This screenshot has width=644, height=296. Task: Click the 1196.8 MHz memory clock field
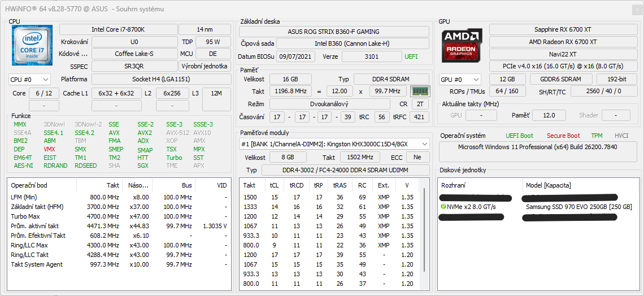tap(290, 91)
